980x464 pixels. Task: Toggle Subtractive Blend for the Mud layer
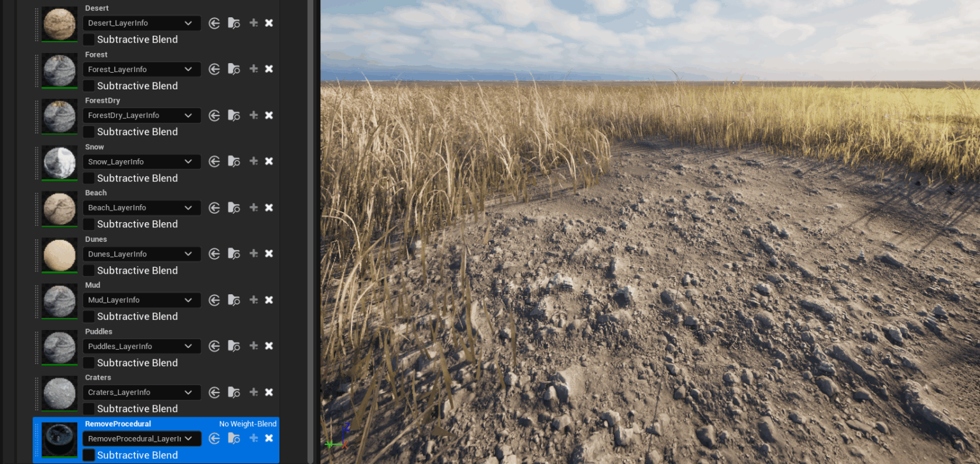pos(89,316)
